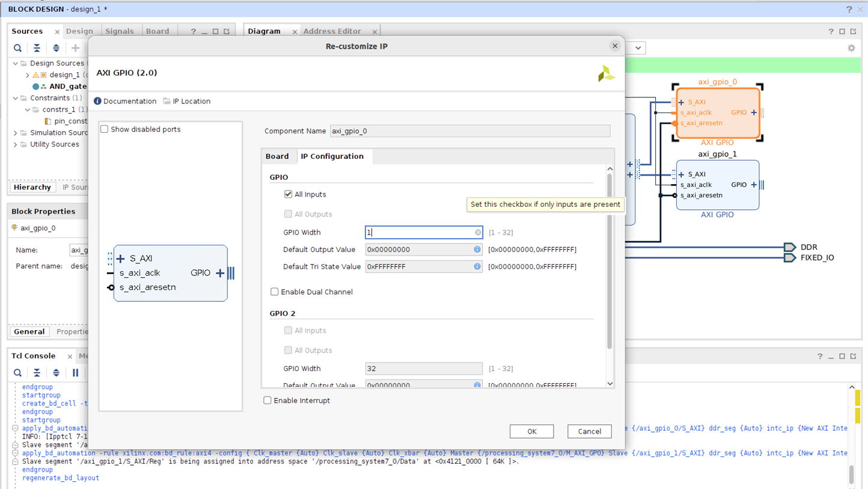The height and width of the screenshot is (489, 868).
Task: Expand all in the Sources toolbar
Action: 57,48
